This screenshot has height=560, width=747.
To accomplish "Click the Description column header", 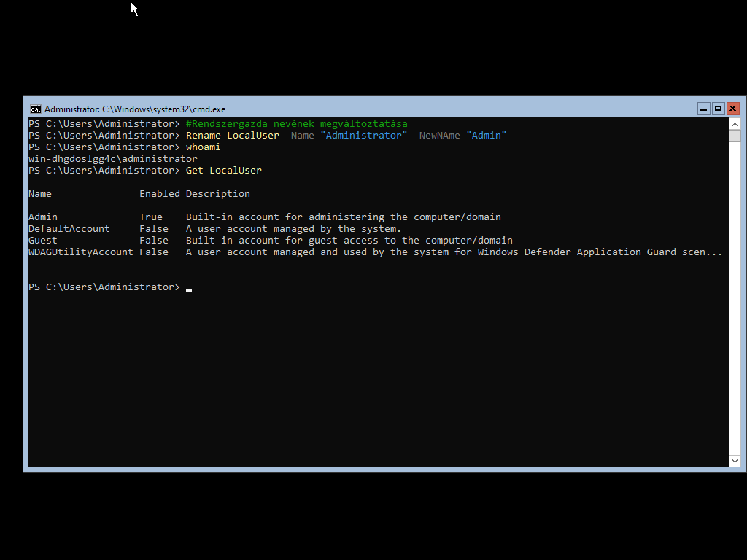I will coord(217,194).
